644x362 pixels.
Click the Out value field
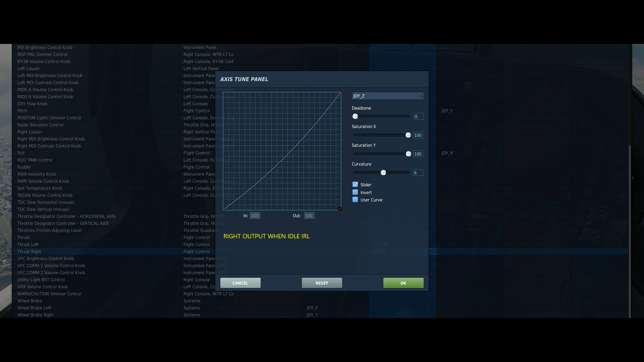(x=309, y=216)
